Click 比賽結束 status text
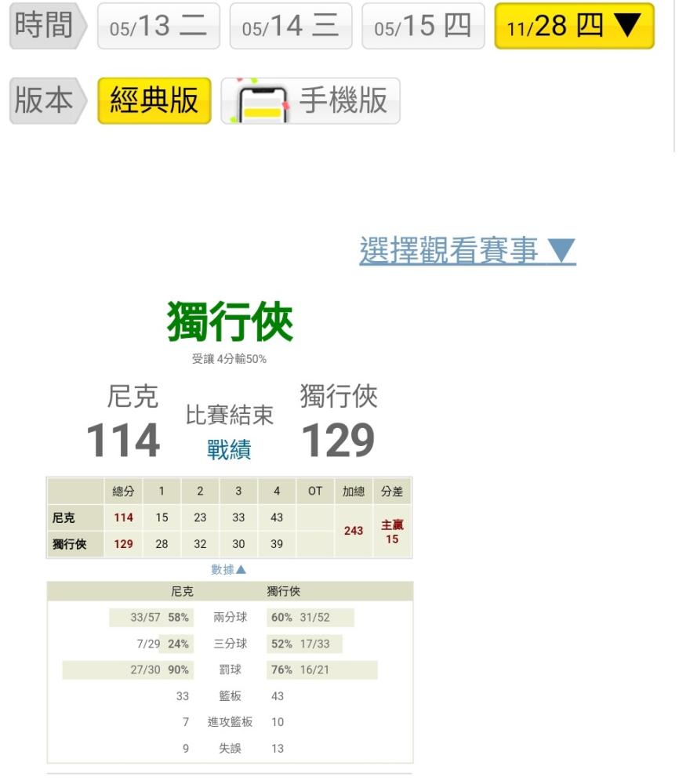This screenshot has width=697, height=784. (x=229, y=415)
